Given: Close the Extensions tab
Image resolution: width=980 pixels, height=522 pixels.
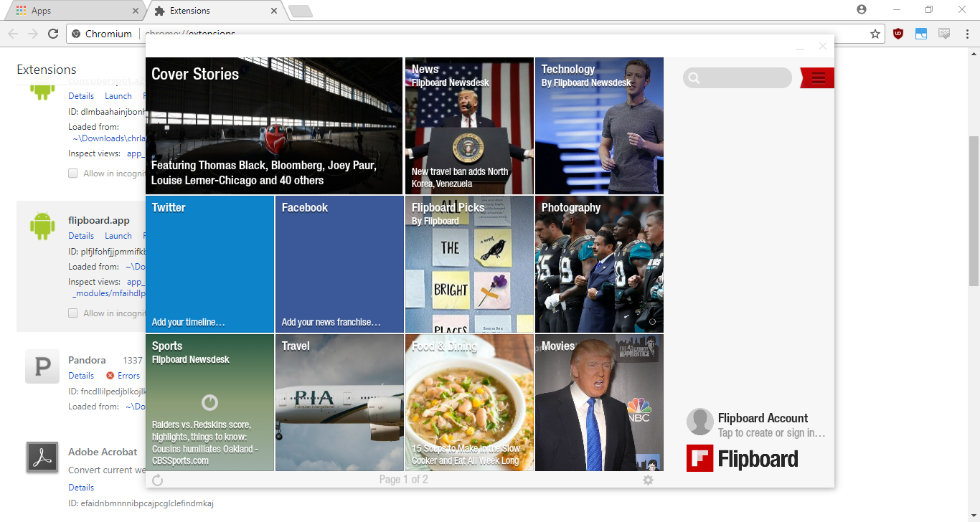Looking at the screenshot, I should (x=274, y=11).
